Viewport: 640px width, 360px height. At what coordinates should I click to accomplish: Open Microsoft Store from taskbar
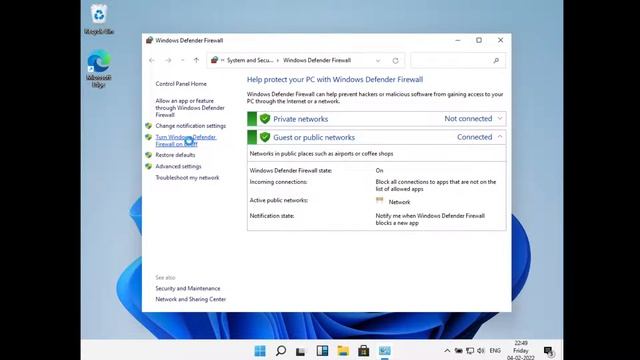[x=364, y=351]
